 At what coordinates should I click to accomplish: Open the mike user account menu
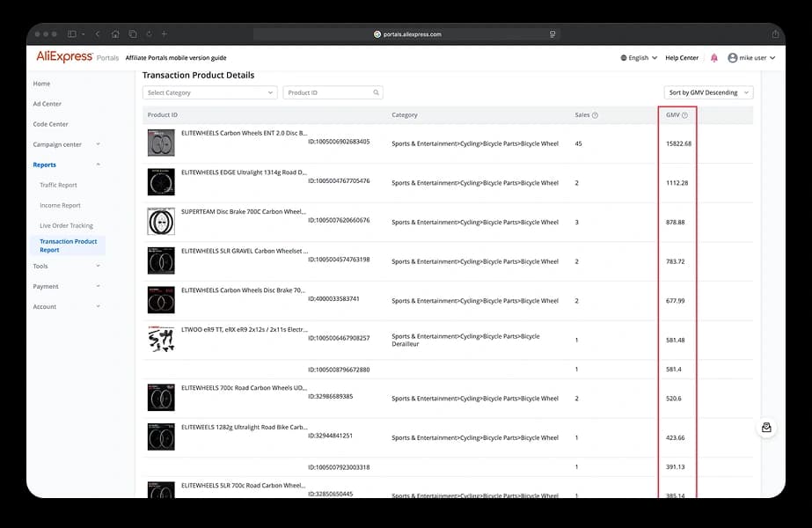click(751, 58)
